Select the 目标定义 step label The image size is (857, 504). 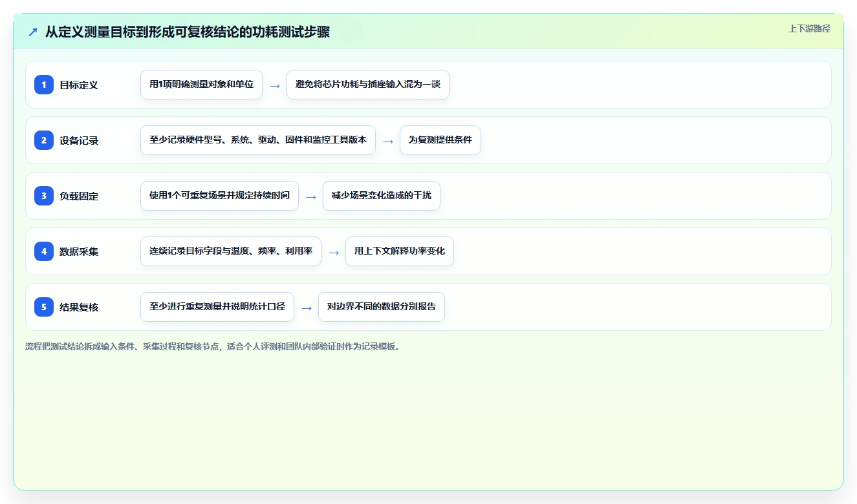79,85
